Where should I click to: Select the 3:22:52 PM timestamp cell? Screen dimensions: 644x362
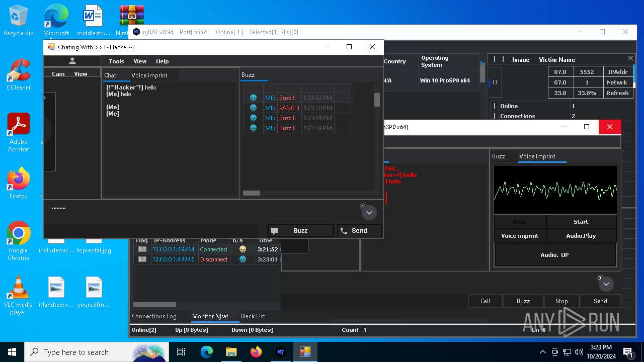pyautogui.click(x=317, y=98)
